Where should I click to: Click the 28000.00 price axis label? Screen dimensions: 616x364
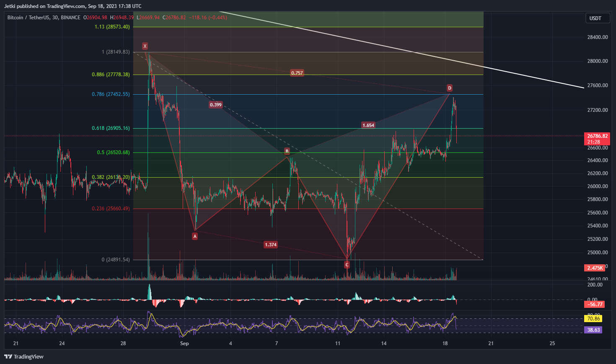598,61
